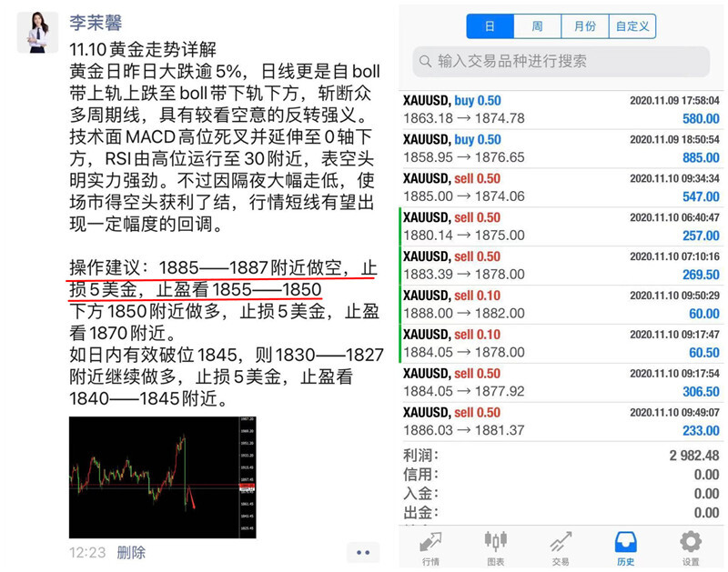Tap the 1858.95 → 1876.65 price range
The width and height of the screenshot is (728, 572).
(464, 157)
